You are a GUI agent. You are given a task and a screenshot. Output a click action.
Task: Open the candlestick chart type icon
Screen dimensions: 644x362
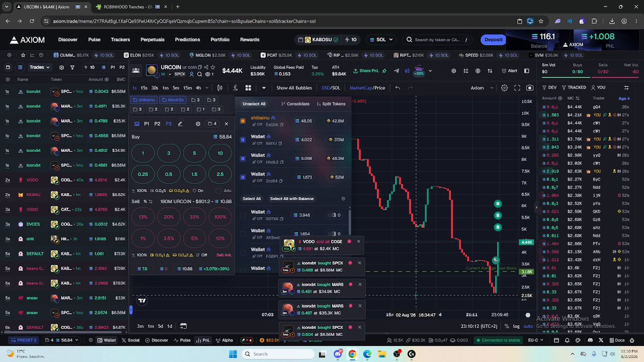pyautogui.click(x=220, y=88)
